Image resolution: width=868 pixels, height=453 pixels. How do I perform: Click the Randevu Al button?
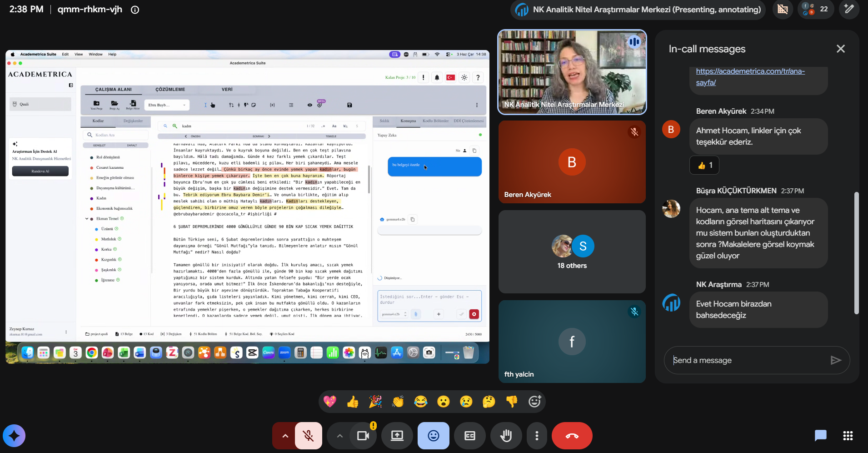(40, 171)
